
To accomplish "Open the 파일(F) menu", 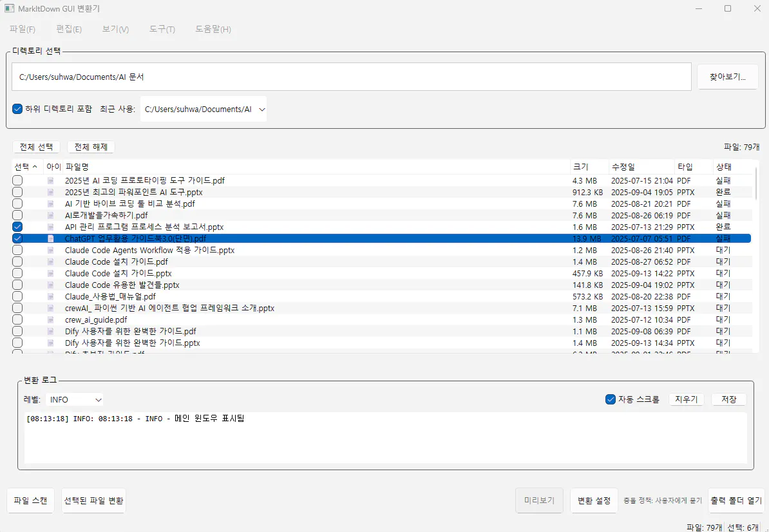I will tap(23, 30).
